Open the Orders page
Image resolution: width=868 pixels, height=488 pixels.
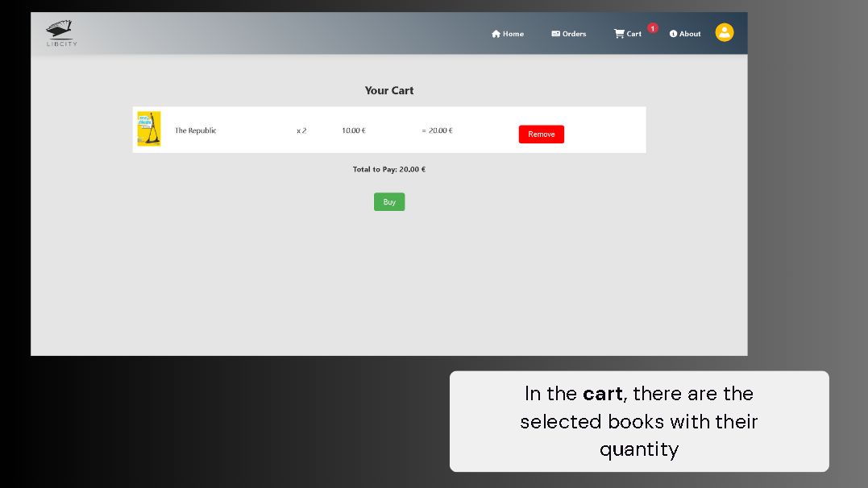[568, 34]
